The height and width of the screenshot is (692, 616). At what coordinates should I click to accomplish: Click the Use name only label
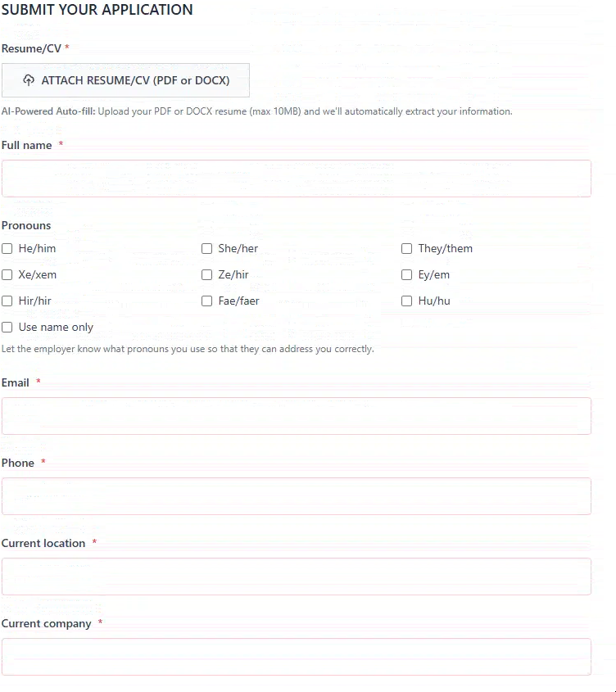pyautogui.click(x=56, y=328)
